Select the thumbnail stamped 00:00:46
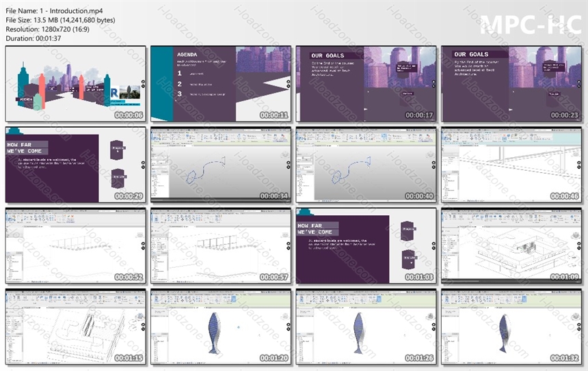588x371 pixels. (511, 165)
